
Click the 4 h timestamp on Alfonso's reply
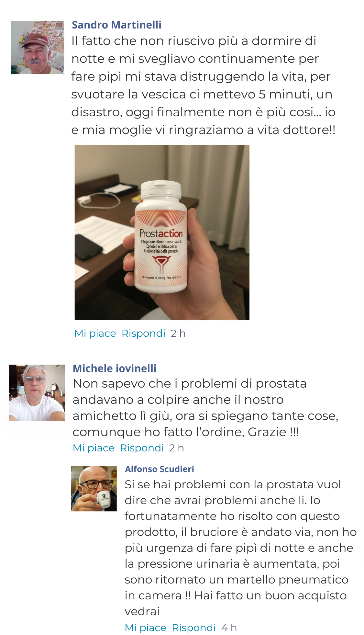pyautogui.click(x=229, y=628)
